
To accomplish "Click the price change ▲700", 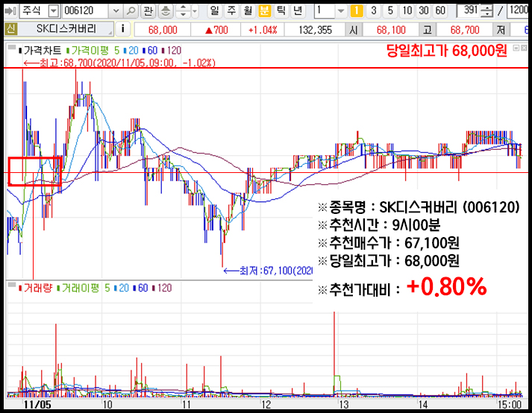I will tap(216, 30).
